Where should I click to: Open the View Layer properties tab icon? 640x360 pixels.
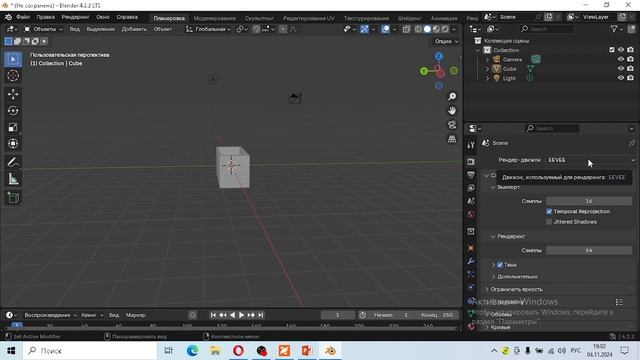[471, 188]
